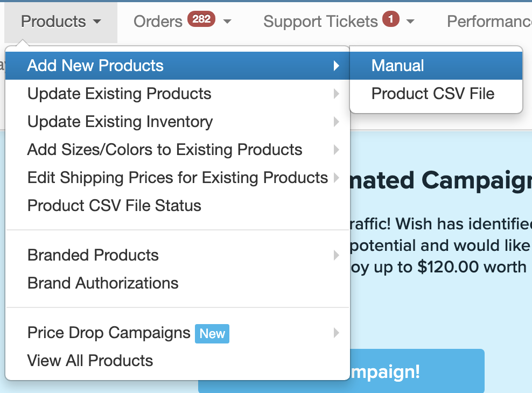This screenshot has height=393, width=532.
Task: Expand the Support Tickets dropdown
Action: 338,22
